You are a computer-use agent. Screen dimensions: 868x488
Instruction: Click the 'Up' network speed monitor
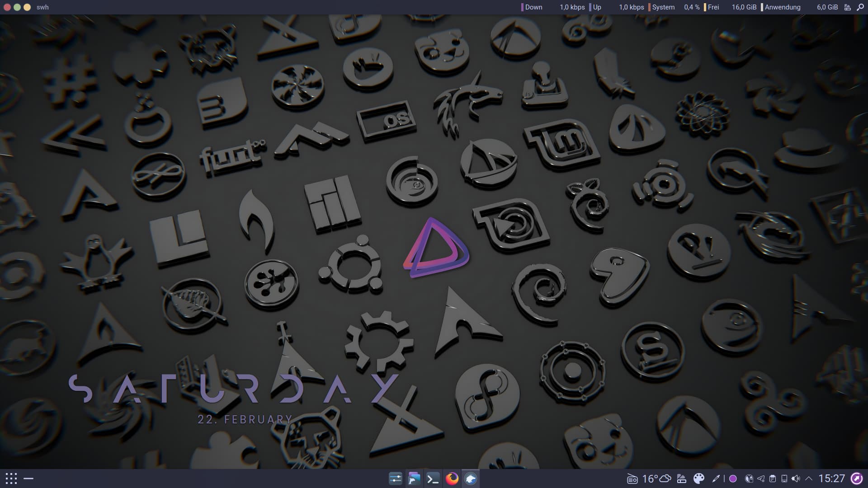click(x=617, y=7)
